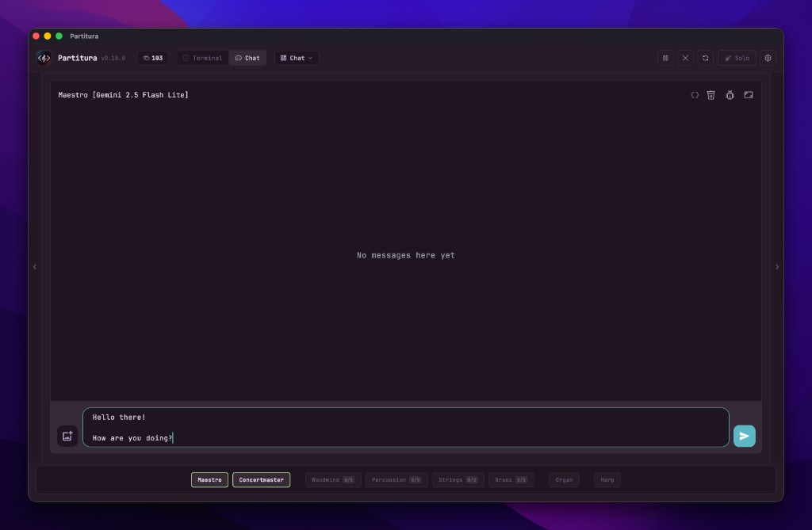The width and height of the screenshot is (812, 530).
Task: Switch to the Terminal tab
Action: coord(201,57)
